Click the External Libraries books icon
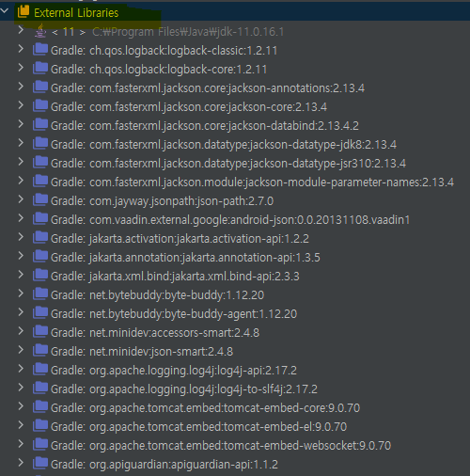 (x=23, y=11)
